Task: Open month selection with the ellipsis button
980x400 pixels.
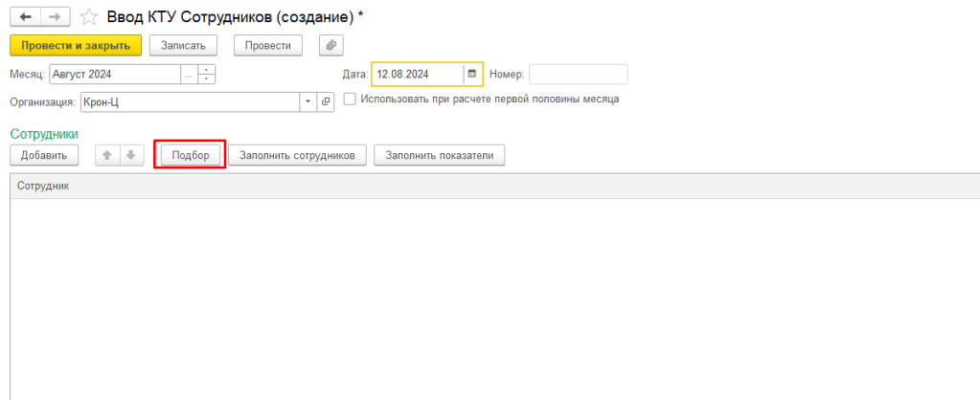Action: [x=189, y=75]
